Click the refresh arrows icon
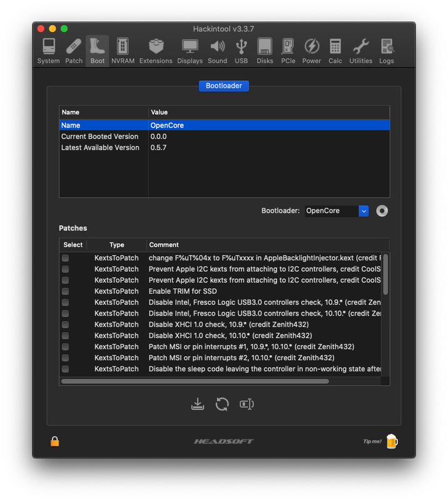Viewport: 448px width, 501px height. pos(222,404)
